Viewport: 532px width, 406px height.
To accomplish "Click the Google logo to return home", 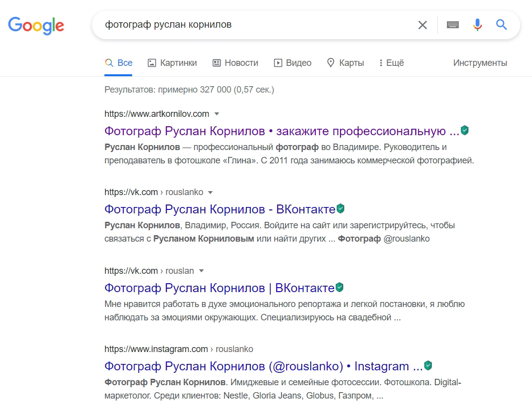I will click(x=36, y=26).
